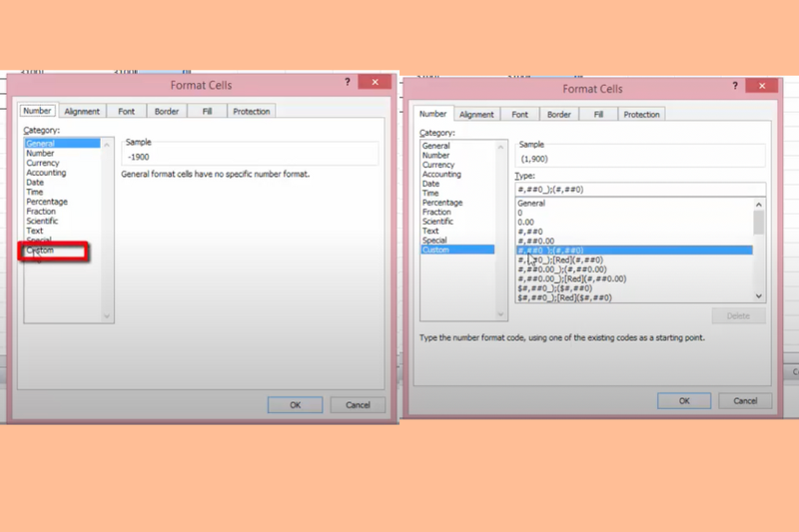
Task: Open Border tab in right dialog
Action: coord(559,115)
